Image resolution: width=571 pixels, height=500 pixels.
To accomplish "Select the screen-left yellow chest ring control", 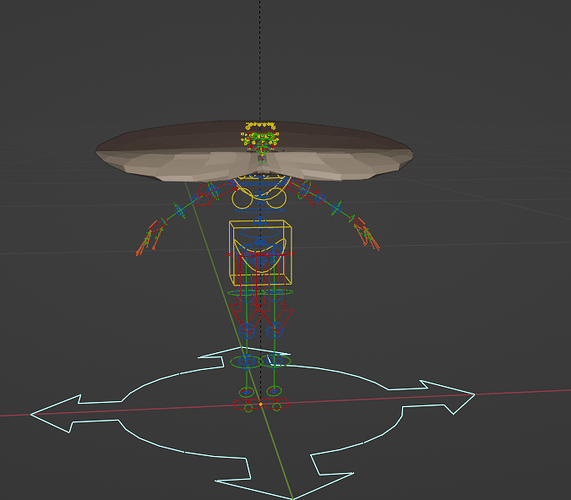I will pos(242,199).
